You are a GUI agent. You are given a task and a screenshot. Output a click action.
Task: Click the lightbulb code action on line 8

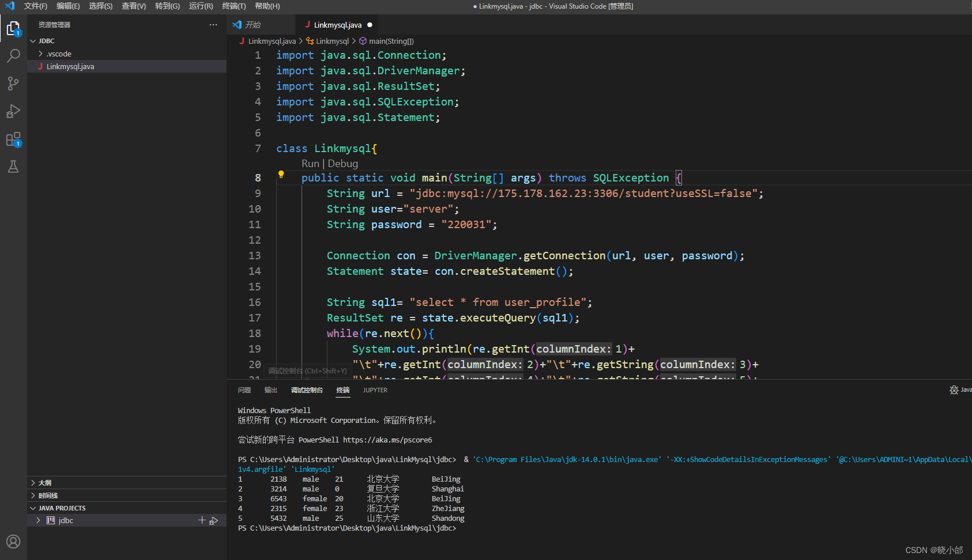click(281, 174)
